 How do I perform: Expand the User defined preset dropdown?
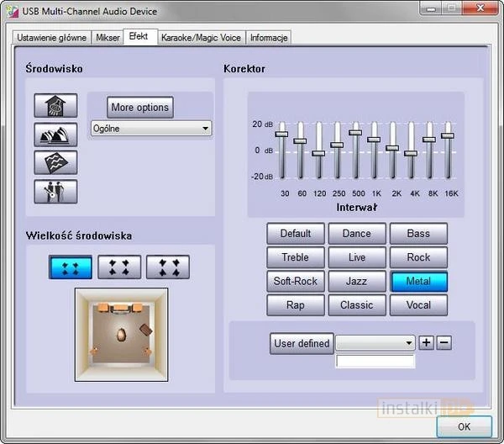click(375, 343)
